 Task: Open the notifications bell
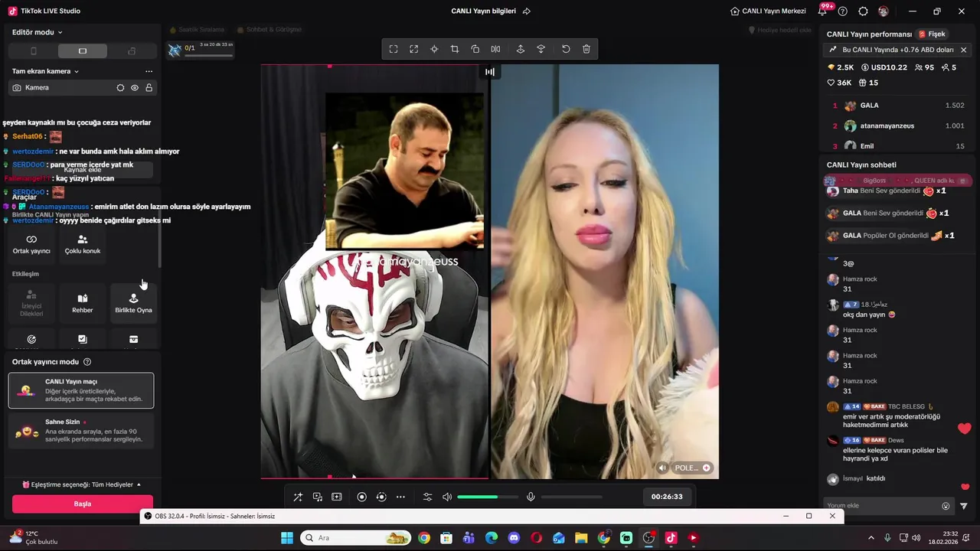(823, 11)
